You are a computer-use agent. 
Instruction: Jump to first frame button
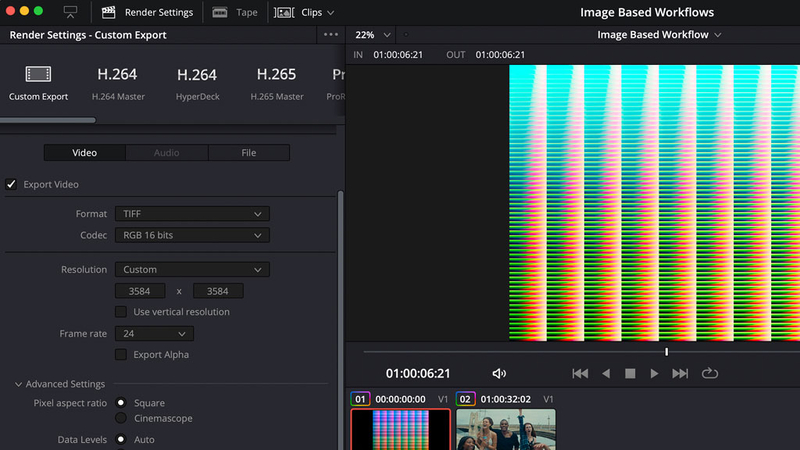click(x=580, y=373)
